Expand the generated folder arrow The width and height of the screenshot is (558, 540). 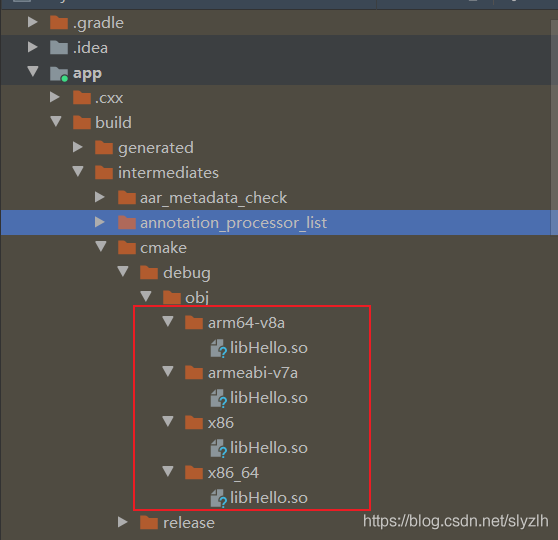tap(78, 147)
